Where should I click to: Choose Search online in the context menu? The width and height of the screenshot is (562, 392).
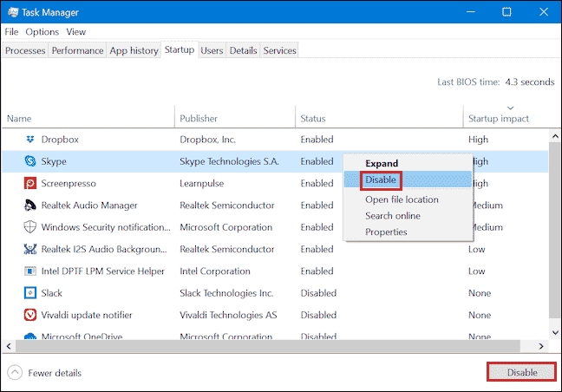click(408, 216)
